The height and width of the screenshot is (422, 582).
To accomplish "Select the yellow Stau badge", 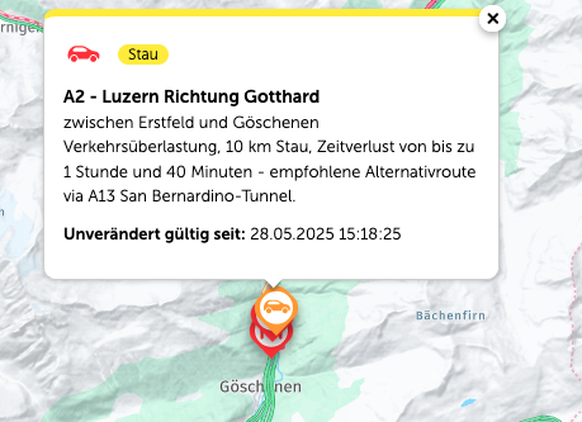I will tap(143, 55).
